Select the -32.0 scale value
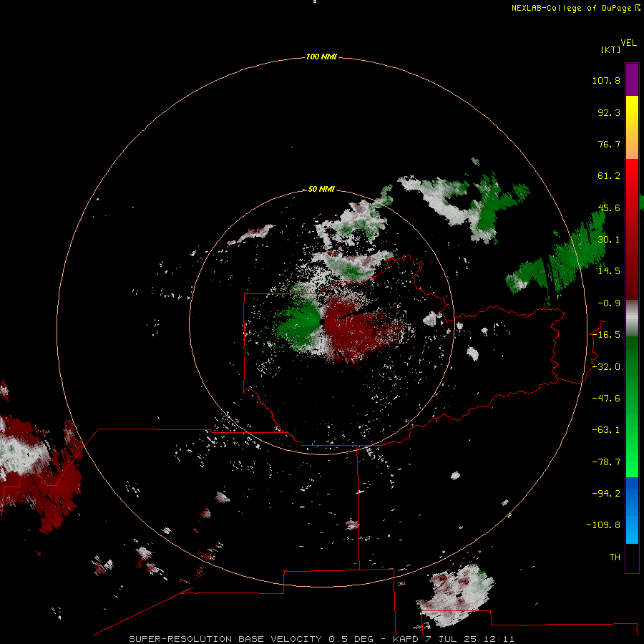The height and width of the screenshot is (644, 644). tap(606, 367)
